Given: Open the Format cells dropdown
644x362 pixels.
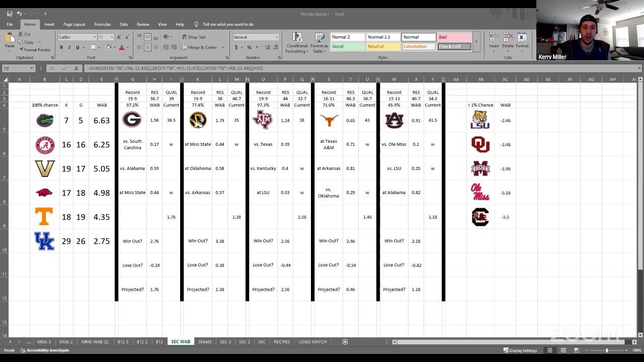Looking at the screenshot, I should click(522, 42).
